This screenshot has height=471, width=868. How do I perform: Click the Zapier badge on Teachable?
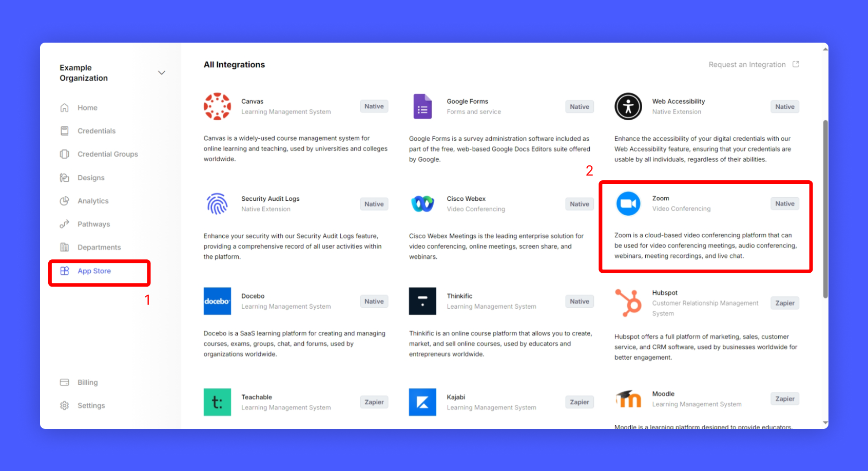(x=374, y=402)
